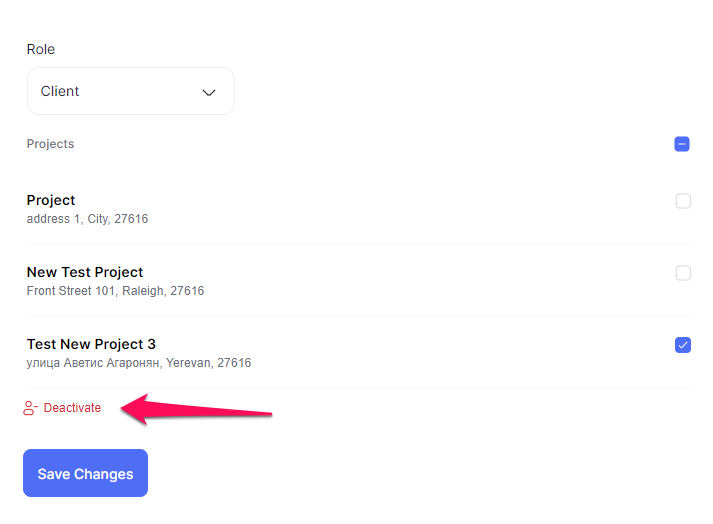
Task: Click the Yerevan address line
Action: (x=139, y=363)
